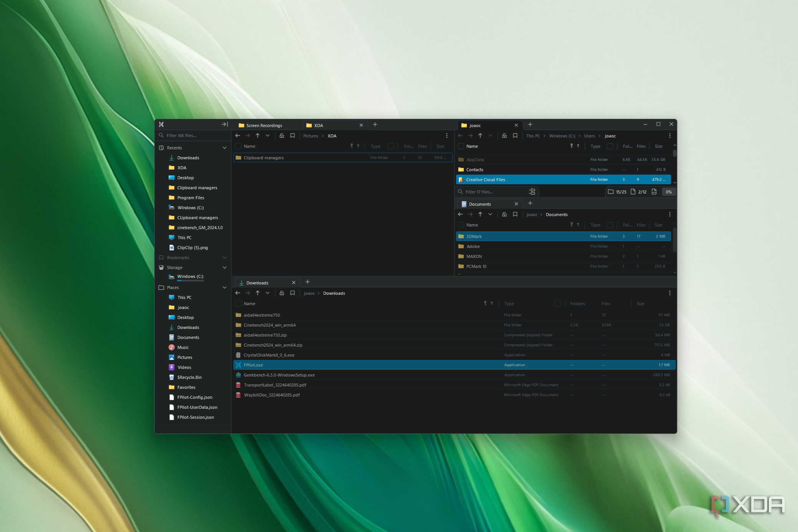Bookmark the Downloads pane location

[292, 293]
